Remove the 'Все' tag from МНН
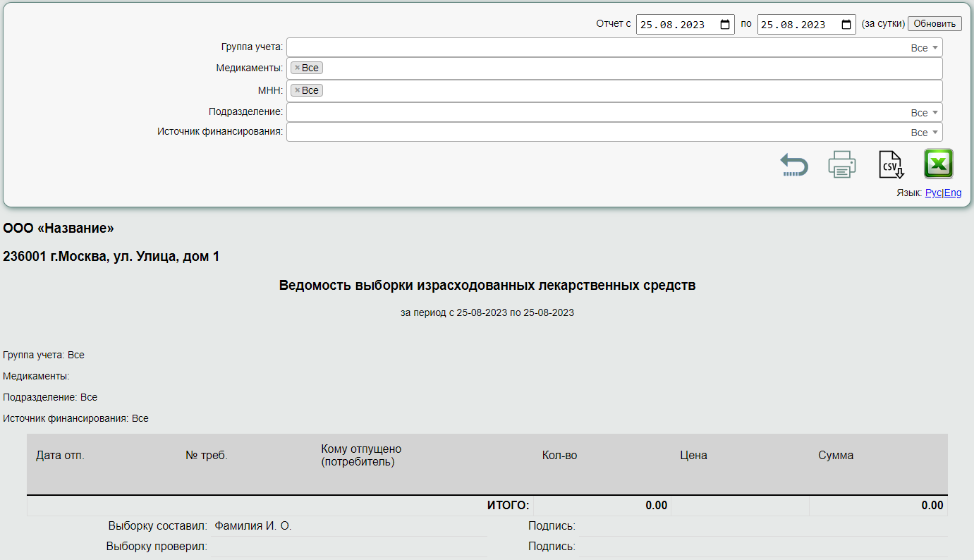974x560 pixels. tap(298, 90)
